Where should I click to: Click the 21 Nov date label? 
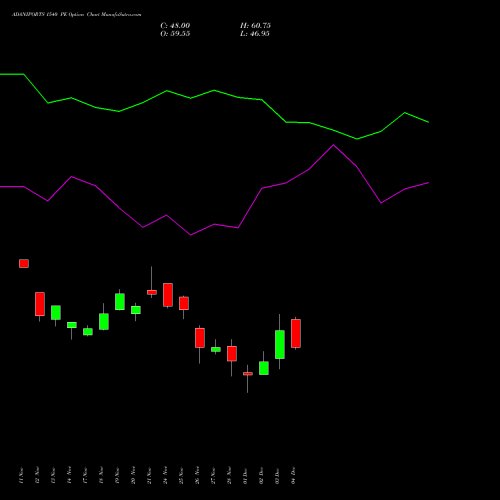(149, 475)
